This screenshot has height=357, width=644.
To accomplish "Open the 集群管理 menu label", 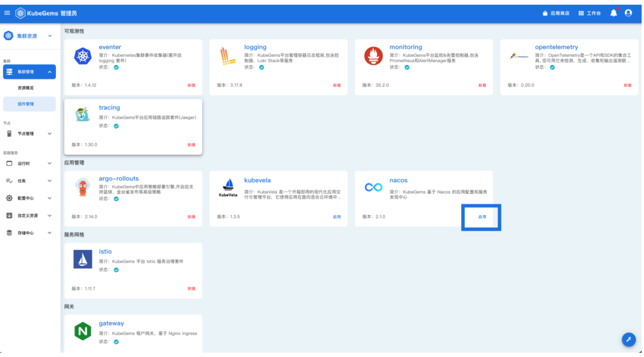I will click(x=26, y=72).
